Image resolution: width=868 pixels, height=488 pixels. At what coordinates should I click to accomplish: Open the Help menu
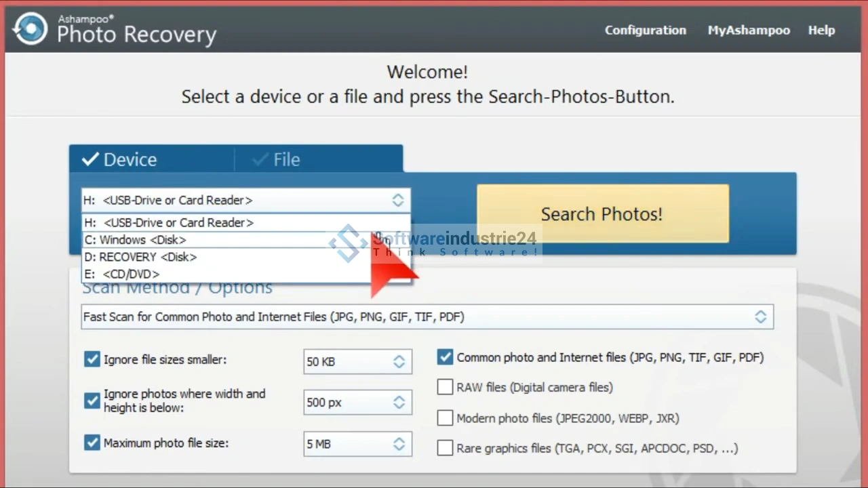[821, 30]
